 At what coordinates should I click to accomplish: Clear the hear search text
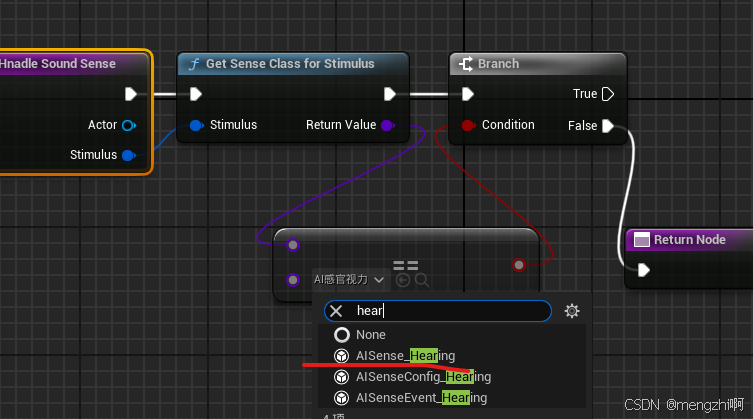tap(336, 311)
